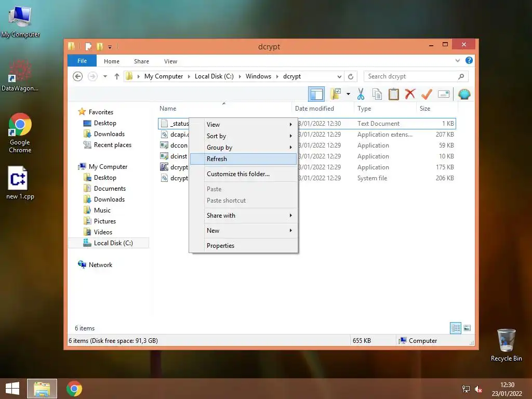The width and height of the screenshot is (532, 399).
Task: Choose Refresh in the context menu
Action: pyautogui.click(x=243, y=159)
